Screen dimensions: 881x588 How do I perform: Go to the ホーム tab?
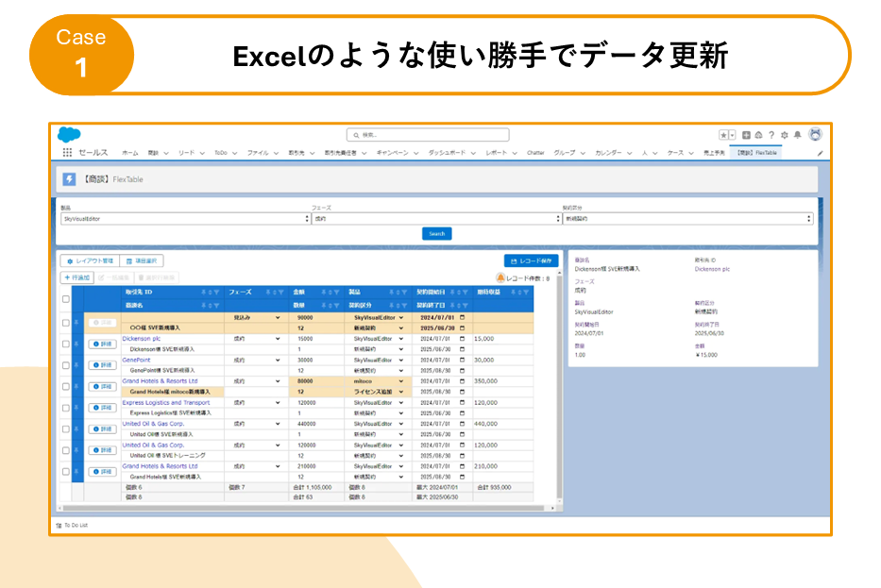pyautogui.click(x=129, y=153)
